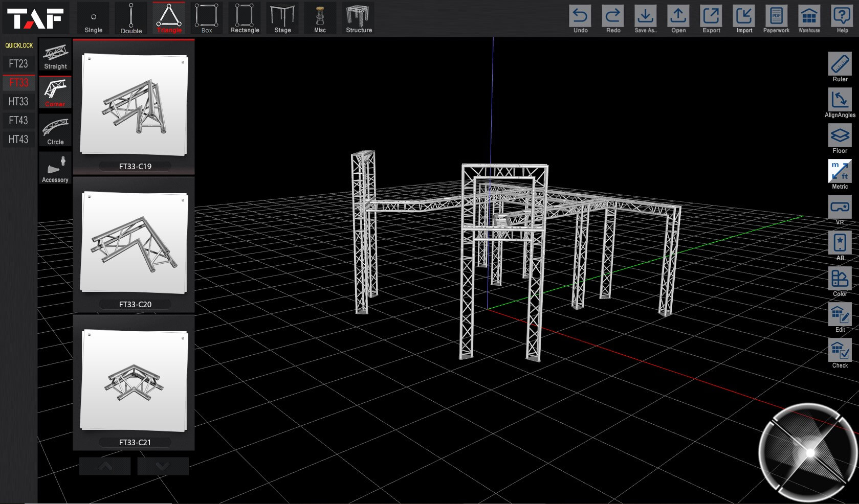The height and width of the screenshot is (504, 859).
Task: Show next parts with the down chevron
Action: (163, 466)
